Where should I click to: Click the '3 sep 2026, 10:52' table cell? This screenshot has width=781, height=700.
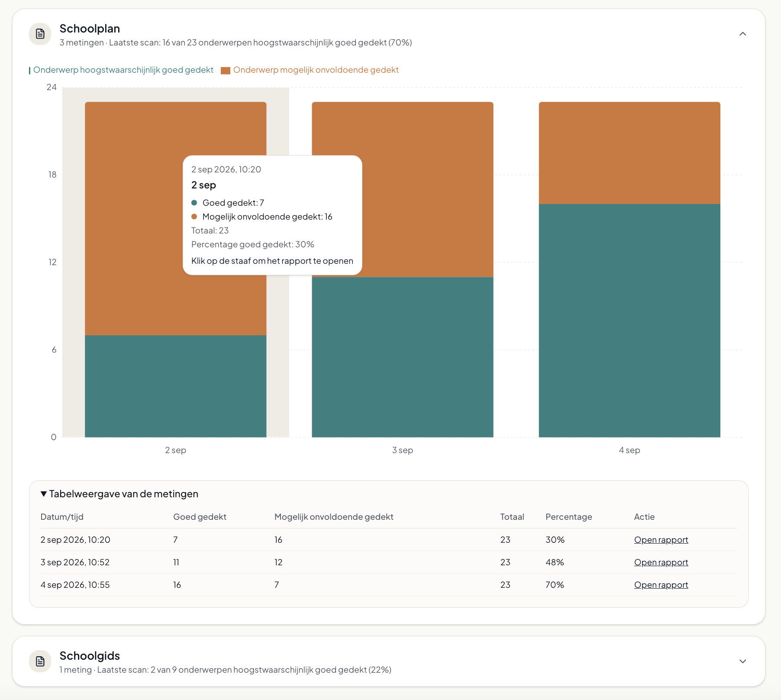tap(75, 562)
